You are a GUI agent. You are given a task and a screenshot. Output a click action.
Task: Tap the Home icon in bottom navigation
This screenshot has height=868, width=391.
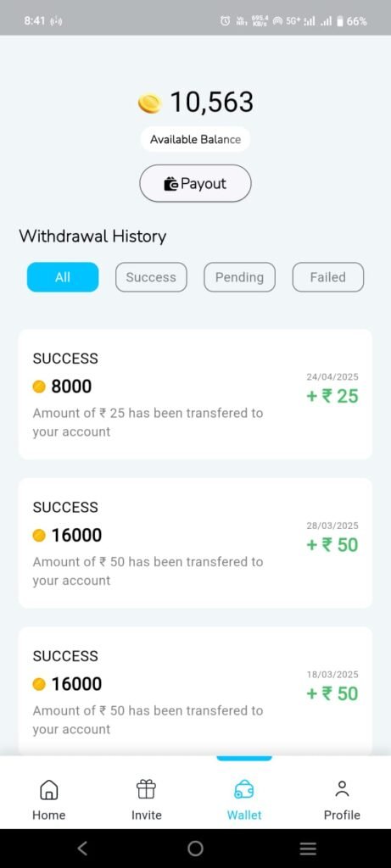(48, 790)
